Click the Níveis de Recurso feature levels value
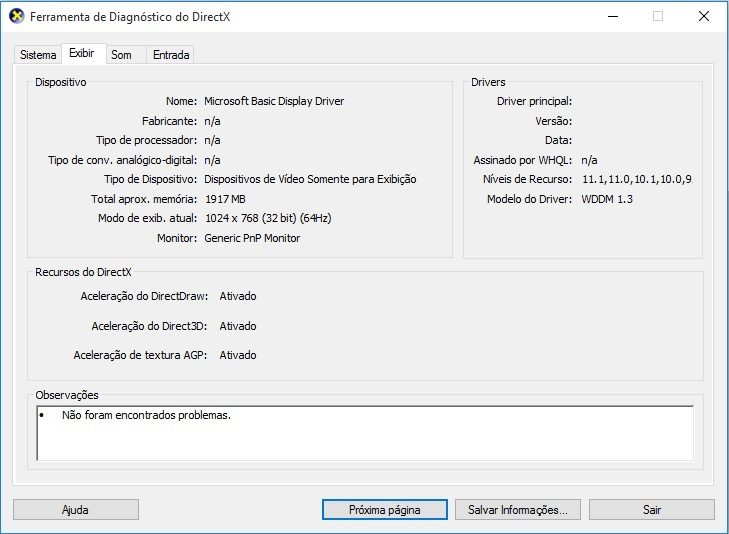Screen dimensions: 729x534 coord(636,179)
